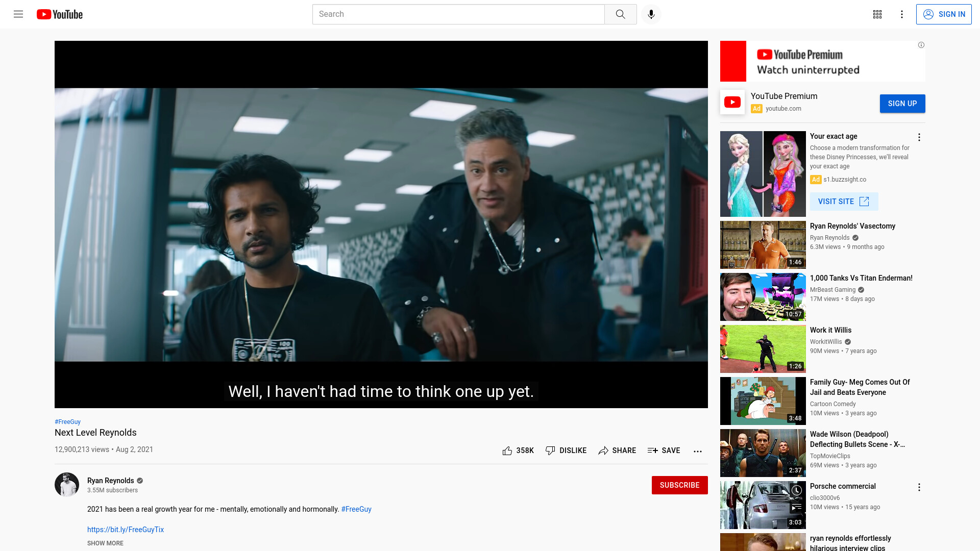Focus the Search input field

coord(458,14)
